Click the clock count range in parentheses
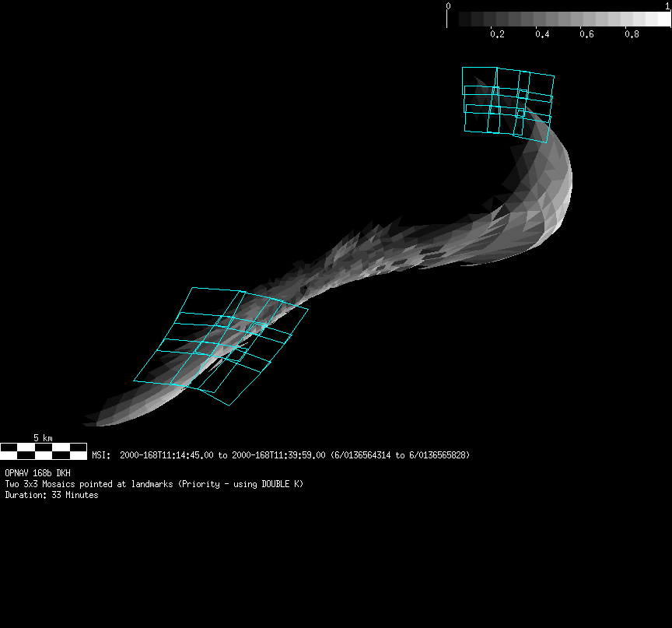Screen dimensions: 672x628 click(400, 455)
